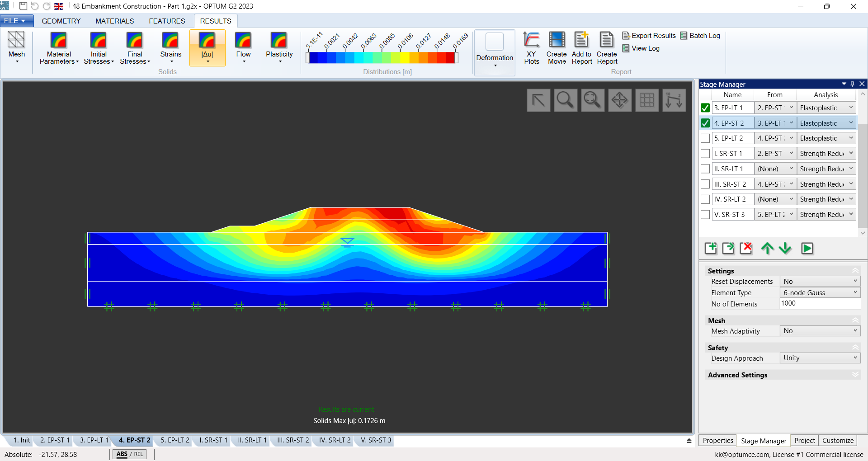Viewport: 868px width, 461px height.
Task: Open XY Plots
Action: click(x=532, y=48)
